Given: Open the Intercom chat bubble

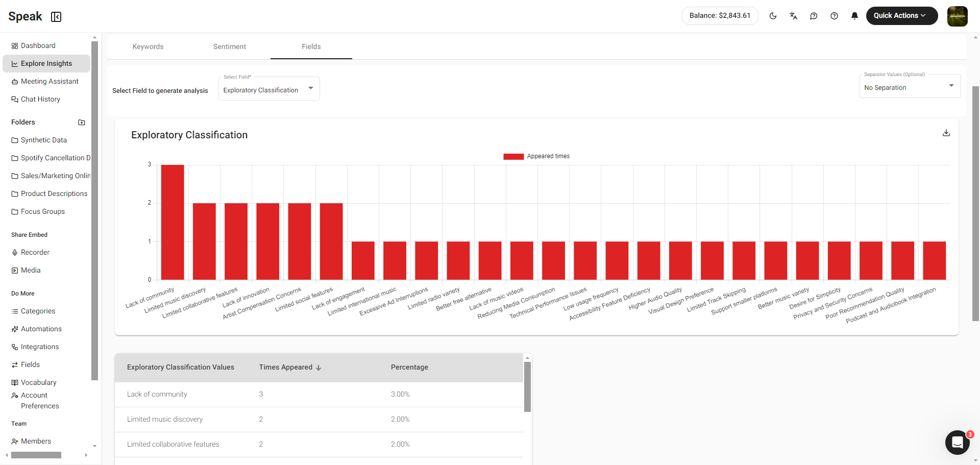Looking at the screenshot, I should click(957, 442).
